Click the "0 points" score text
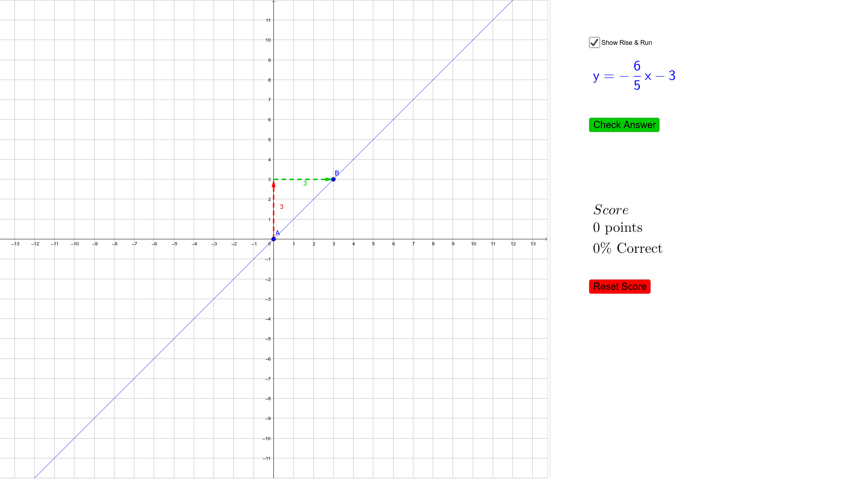The height and width of the screenshot is (479, 868). click(x=617, y=228)
